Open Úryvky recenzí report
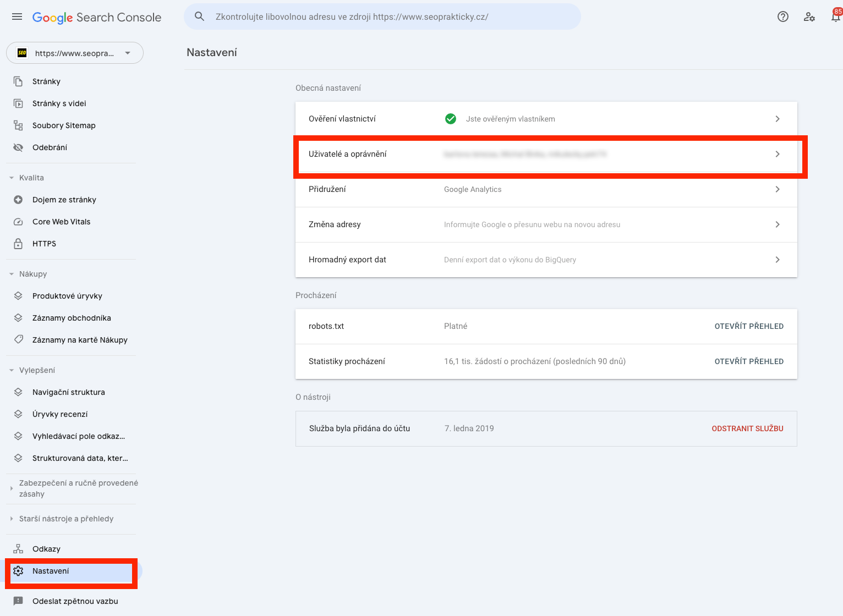The image size is (843, 616). (60, 414)
